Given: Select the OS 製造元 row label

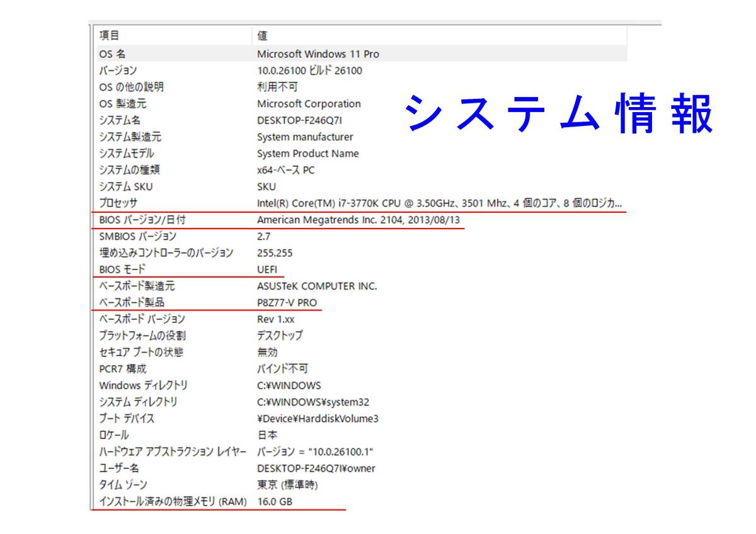Looking at the screenshot, I should [122, 104].
